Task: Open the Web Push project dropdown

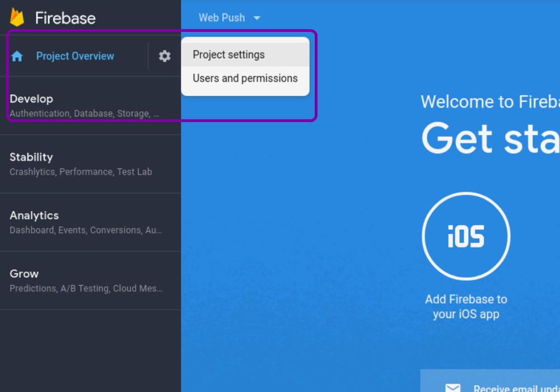Action: [x=229, y=17]
